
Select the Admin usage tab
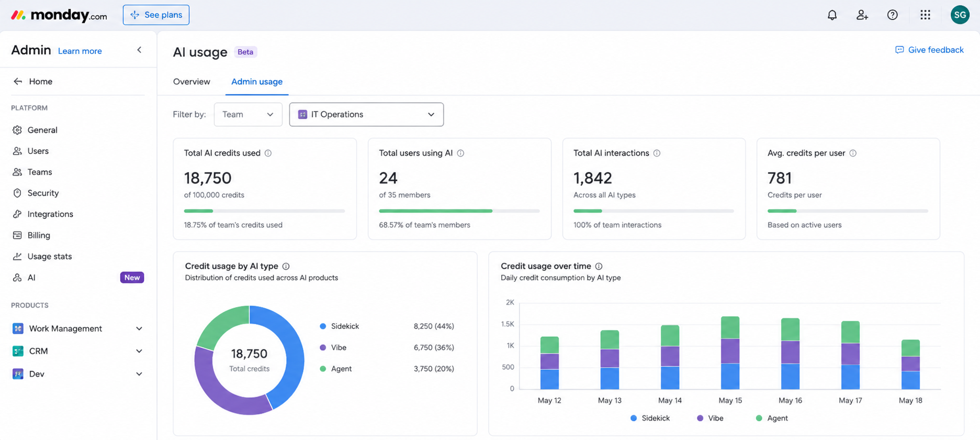click(x=257, y=82)
